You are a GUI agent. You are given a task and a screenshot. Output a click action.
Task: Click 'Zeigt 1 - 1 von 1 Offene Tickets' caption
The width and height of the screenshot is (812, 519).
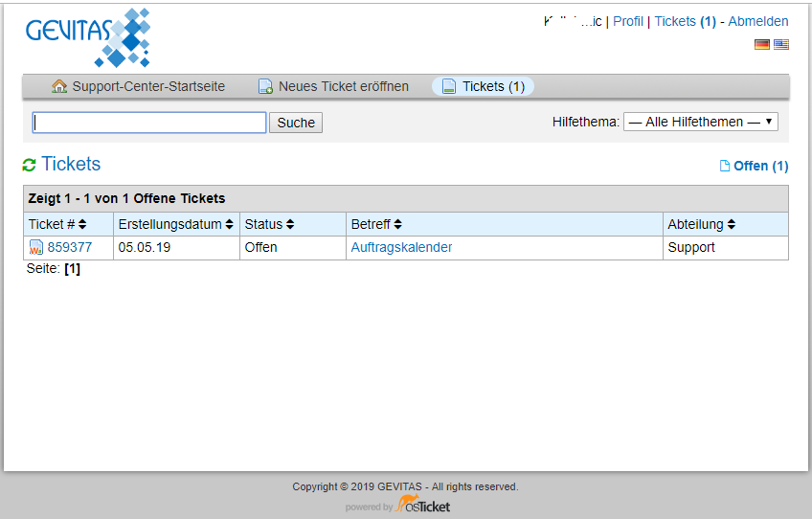(126, 198)
